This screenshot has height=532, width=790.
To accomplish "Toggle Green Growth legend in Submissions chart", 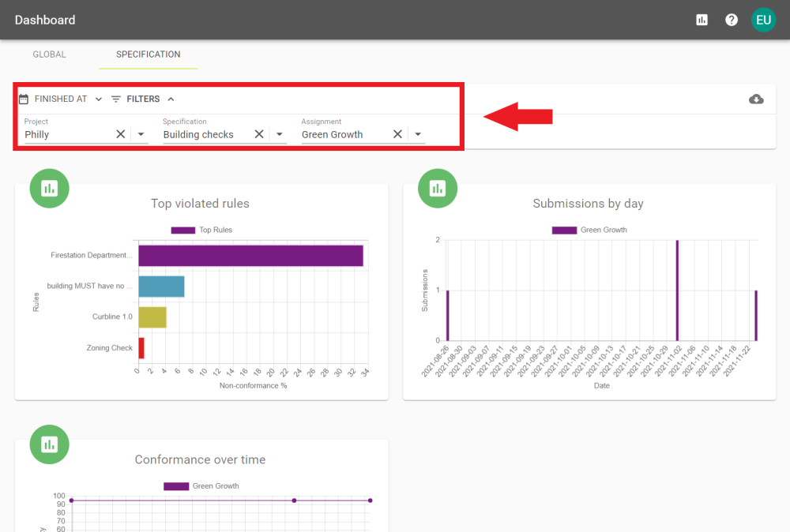I will [x=589, y=230].
